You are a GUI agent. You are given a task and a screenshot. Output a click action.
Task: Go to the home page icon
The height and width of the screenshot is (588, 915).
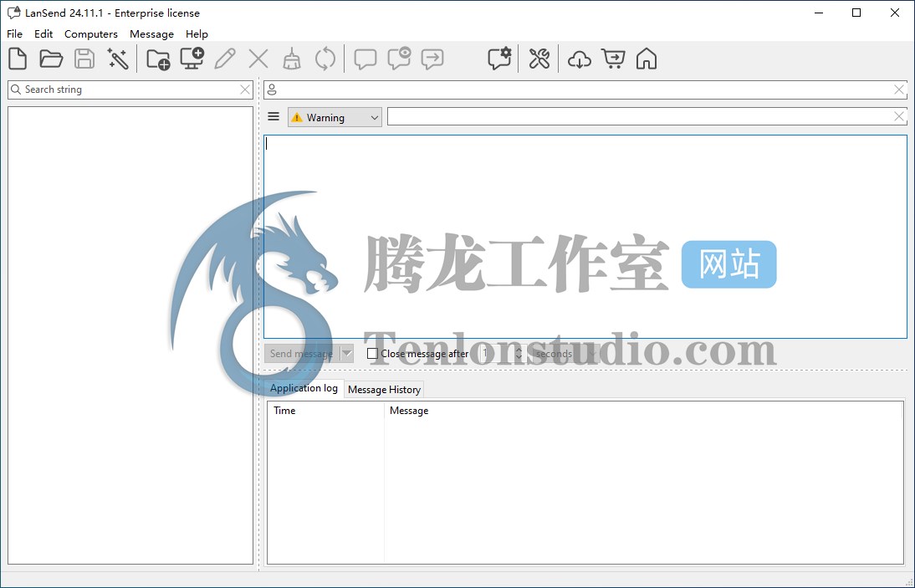tap(646, 59)
